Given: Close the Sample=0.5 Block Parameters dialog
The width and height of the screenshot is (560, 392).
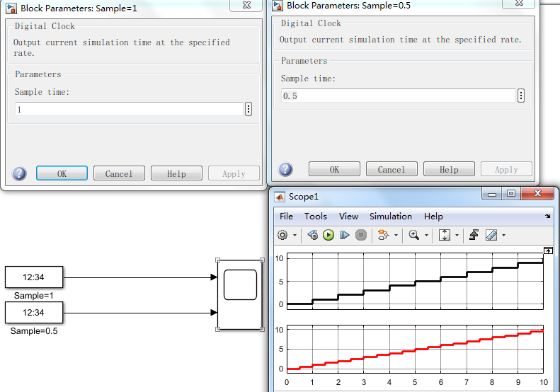Looking at the screenshot, I should coord(519,4).
